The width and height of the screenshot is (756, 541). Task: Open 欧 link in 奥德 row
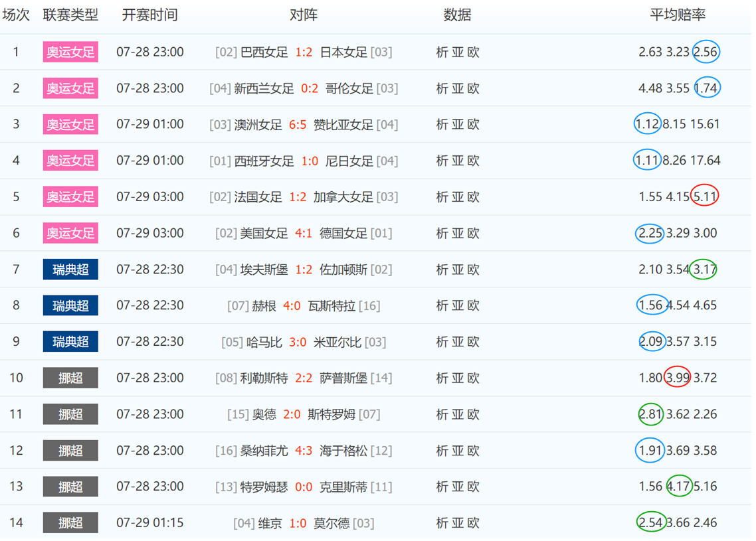474,414
